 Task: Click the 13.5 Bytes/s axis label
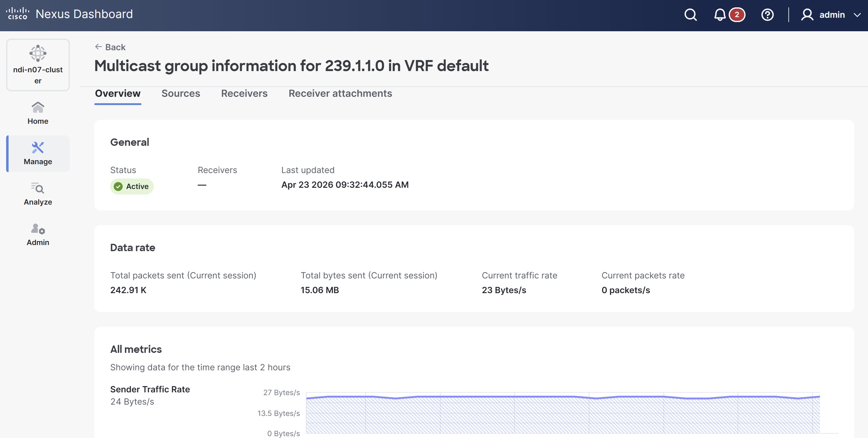278,413
